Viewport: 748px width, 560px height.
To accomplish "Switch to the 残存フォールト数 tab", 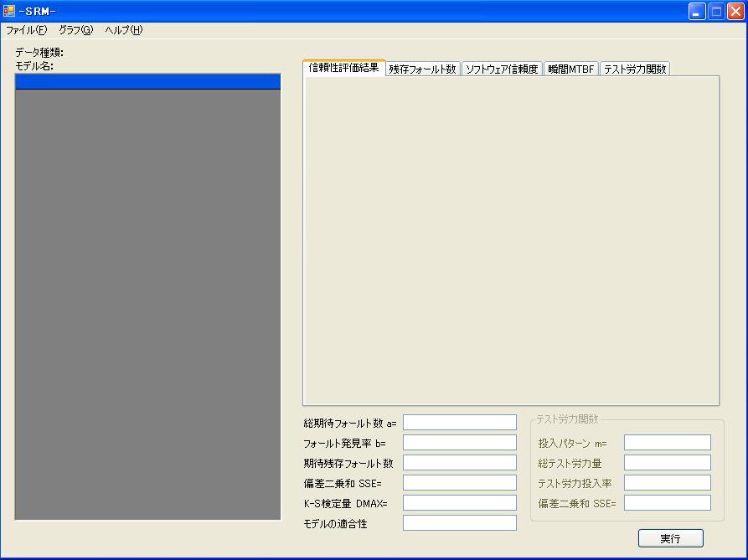I will [423, 69].
